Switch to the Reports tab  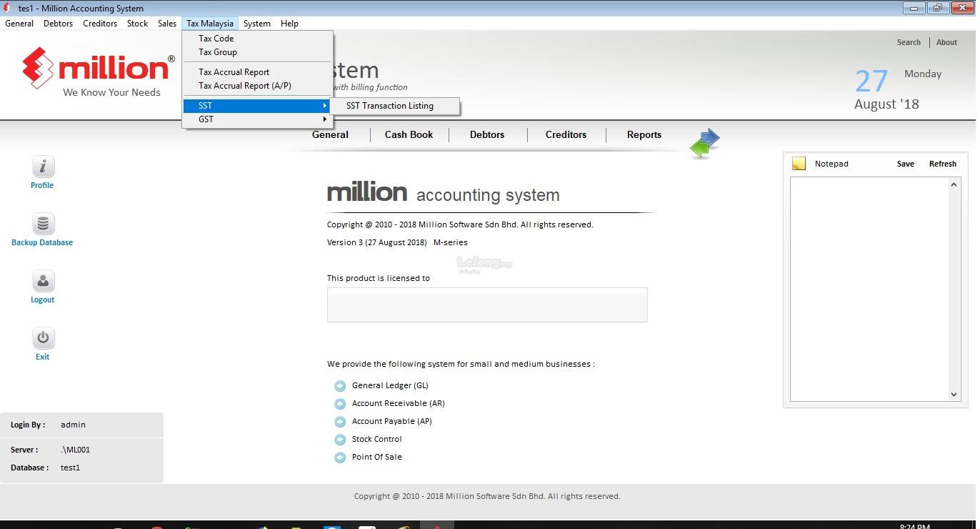point(644,134)
